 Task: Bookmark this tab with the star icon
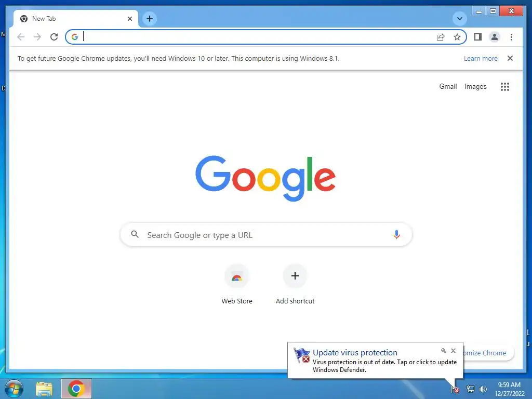tap(457, 37)
